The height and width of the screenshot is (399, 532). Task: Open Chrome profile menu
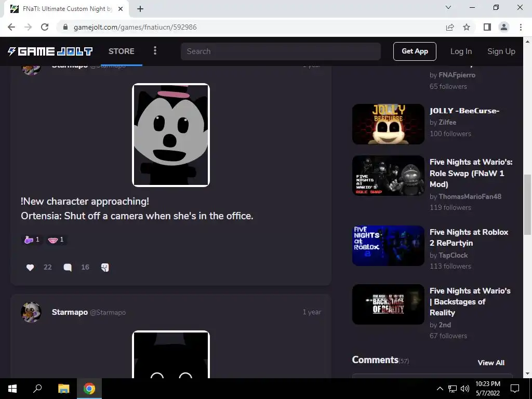point(504,27)
